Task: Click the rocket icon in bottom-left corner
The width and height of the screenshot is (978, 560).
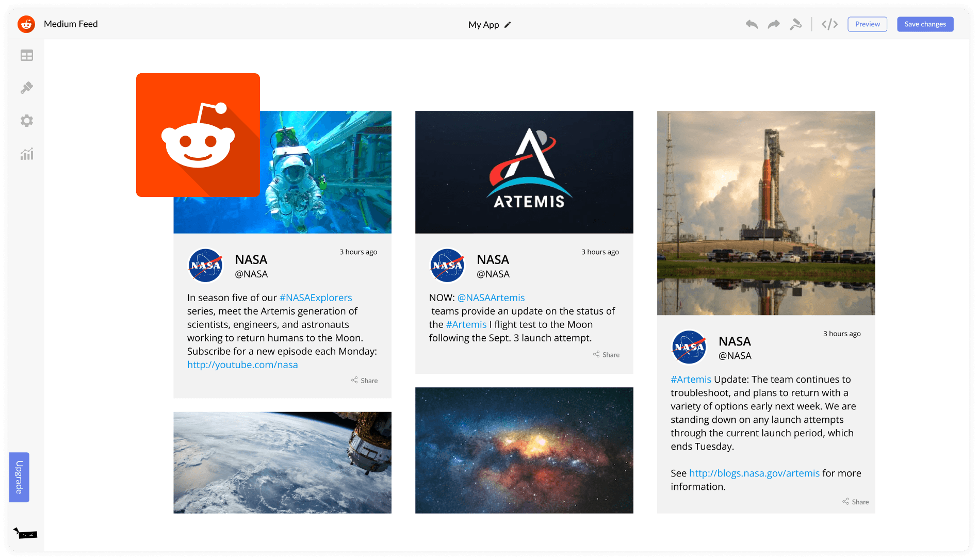Action: pos(26,534)
